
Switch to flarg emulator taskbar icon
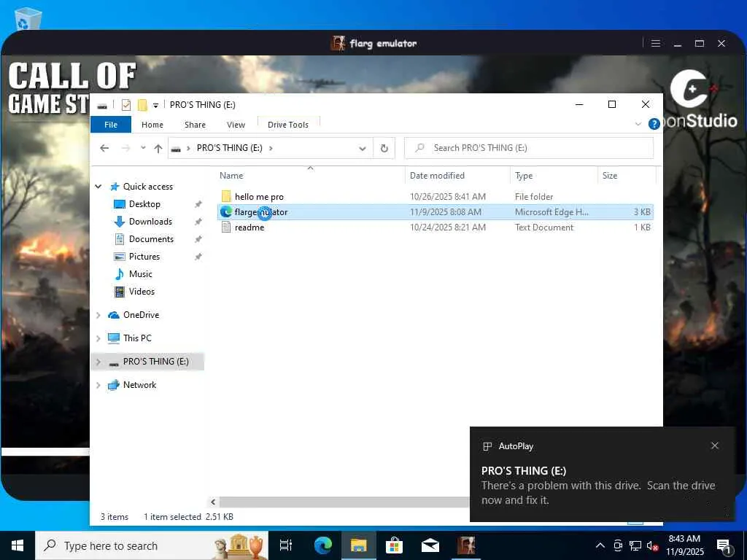pos(466,545)
